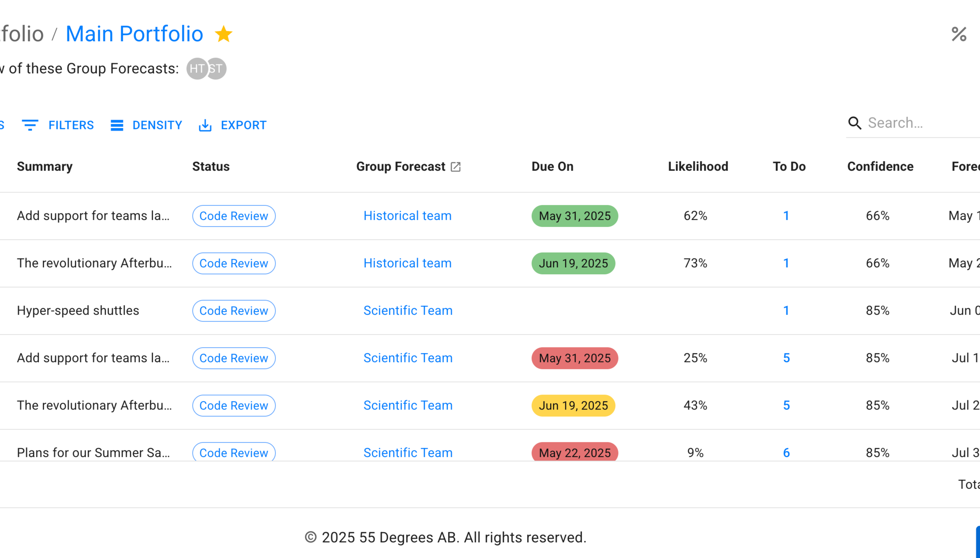Open To Do count 6 for Summer Sale plans
The height and width of the screenshot is (558, 980).
point(786,453)
